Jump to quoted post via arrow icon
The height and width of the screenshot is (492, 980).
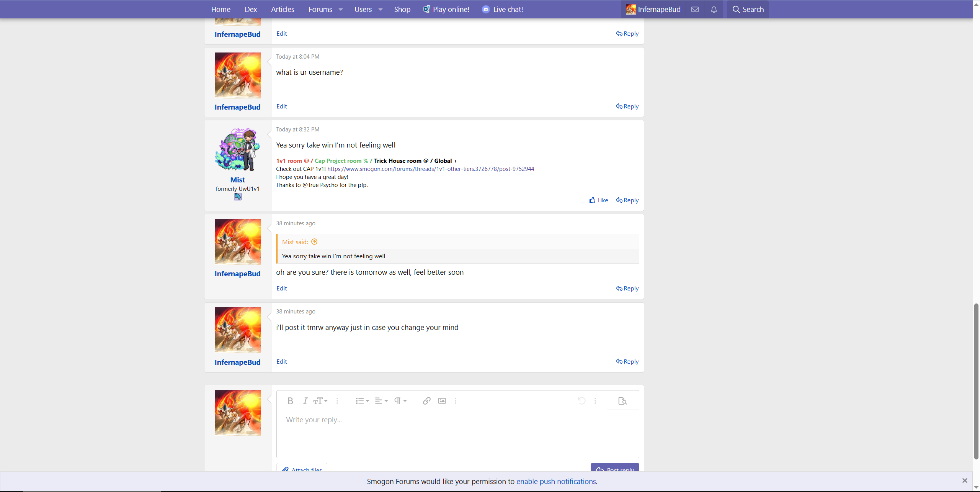click(x=314, y=242)
